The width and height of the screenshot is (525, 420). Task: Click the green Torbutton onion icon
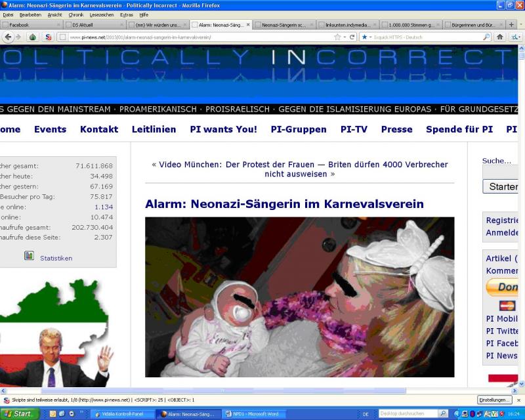tap(33, 37)
